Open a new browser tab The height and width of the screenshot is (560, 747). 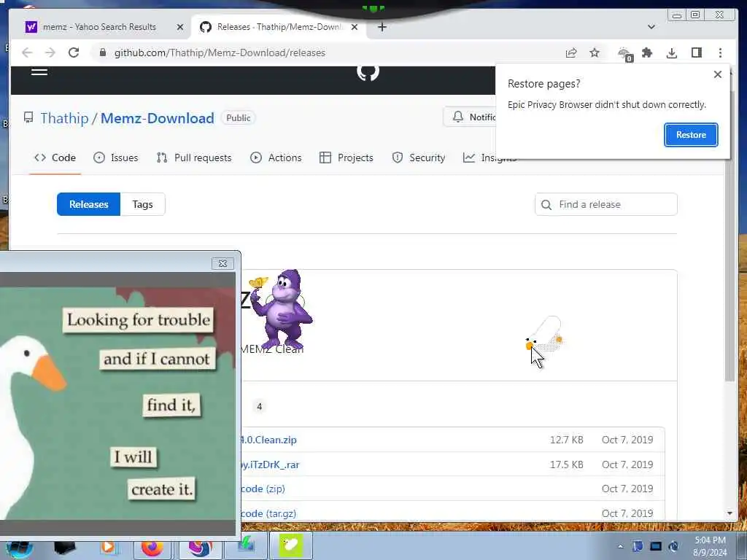(x=382, y=27)
